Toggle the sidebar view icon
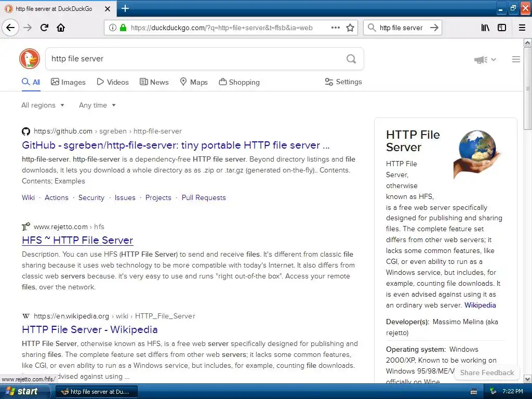 [502, 28]
